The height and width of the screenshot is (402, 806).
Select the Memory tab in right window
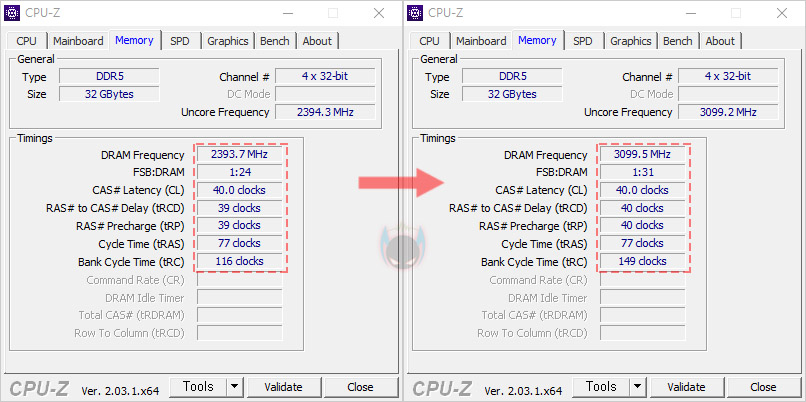coord(537,40)
